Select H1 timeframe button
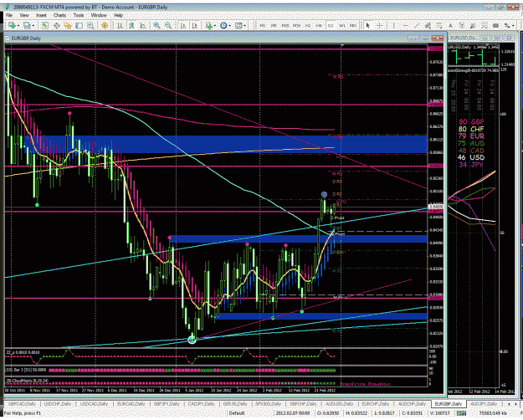 coord(308,25)
